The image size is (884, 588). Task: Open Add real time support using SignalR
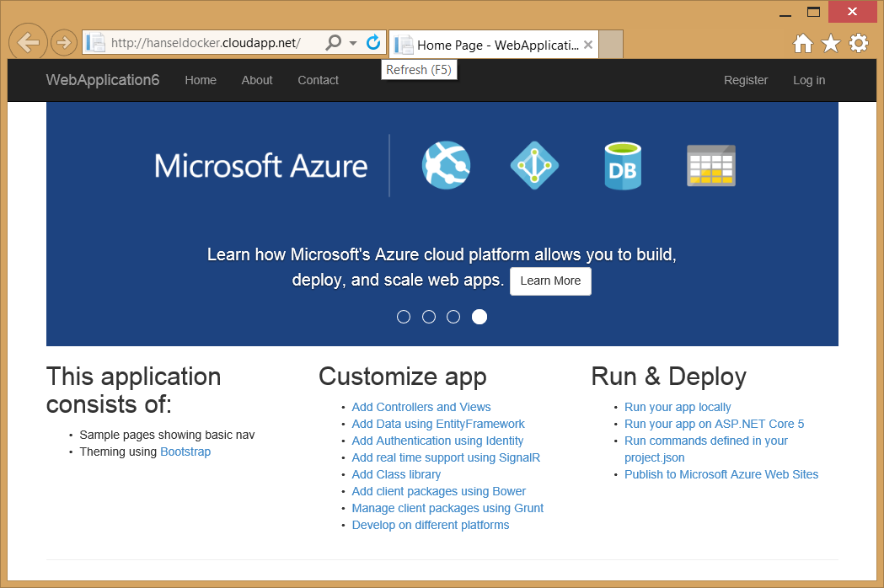pyautogui.click(x=446, y=457)
